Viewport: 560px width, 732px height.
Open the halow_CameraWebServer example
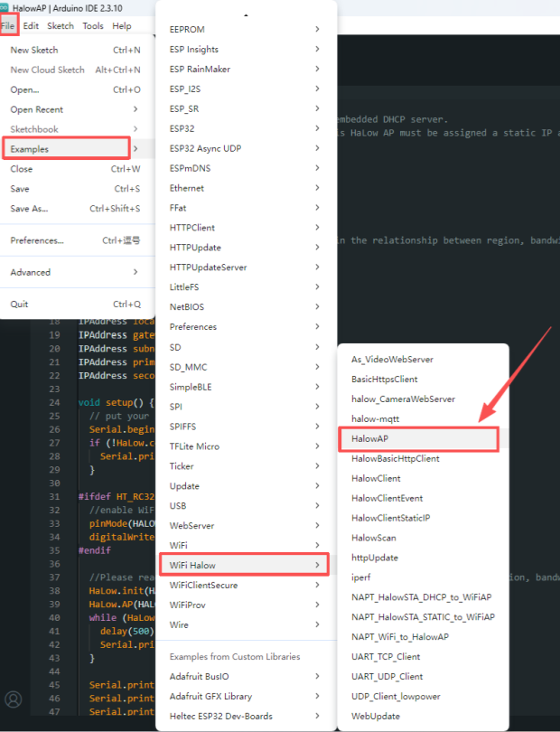coord(423,399)
